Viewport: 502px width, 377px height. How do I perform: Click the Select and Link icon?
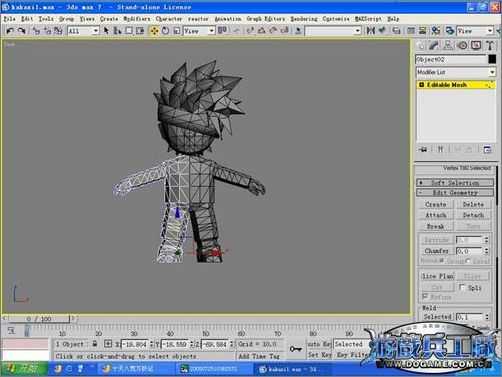click(x=36, y=31)
